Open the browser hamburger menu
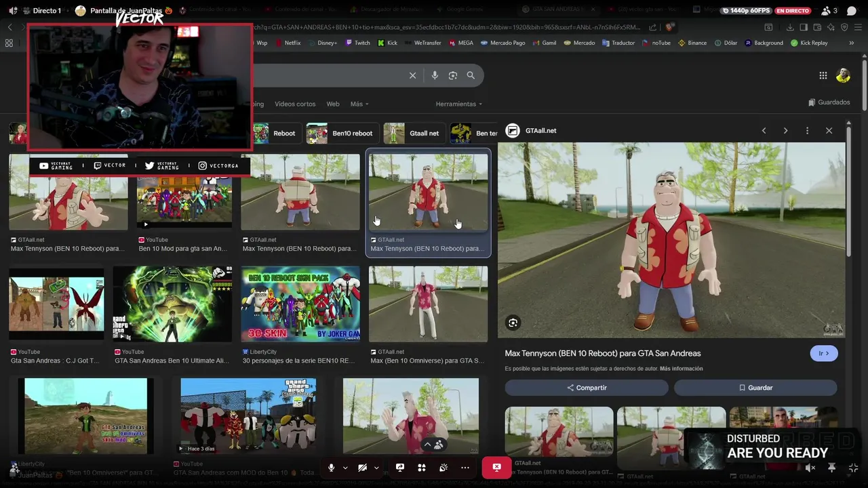This screenshot has width=868, height=488. tap(858, 27)
